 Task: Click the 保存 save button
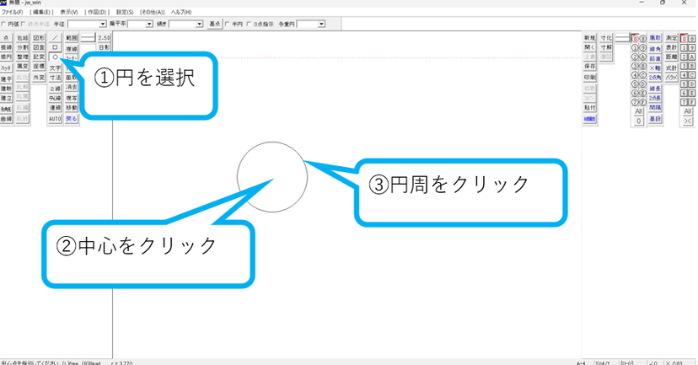pos(590,66)
